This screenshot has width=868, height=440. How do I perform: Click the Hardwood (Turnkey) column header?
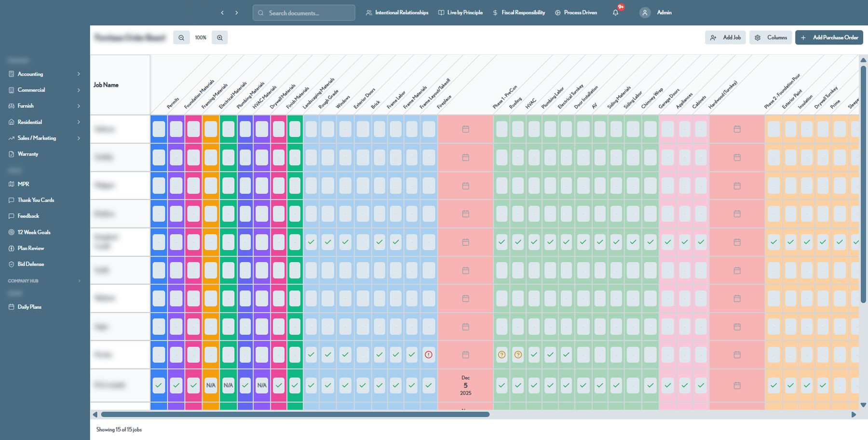tap(723, 94)
